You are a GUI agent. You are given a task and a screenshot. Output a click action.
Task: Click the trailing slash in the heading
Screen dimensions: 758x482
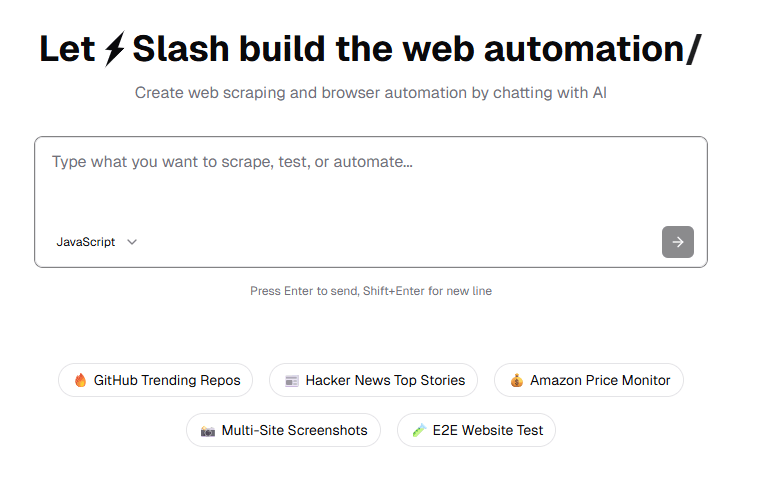point(694,48)
